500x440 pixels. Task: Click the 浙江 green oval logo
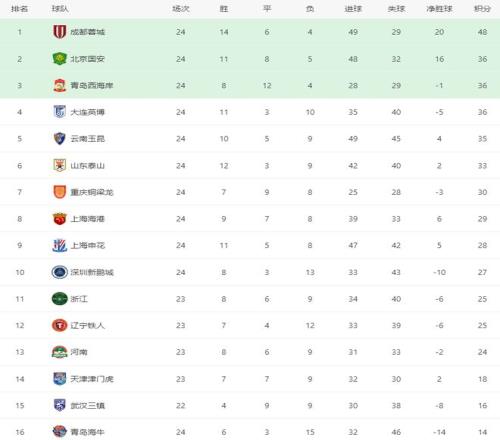(60, 299)
